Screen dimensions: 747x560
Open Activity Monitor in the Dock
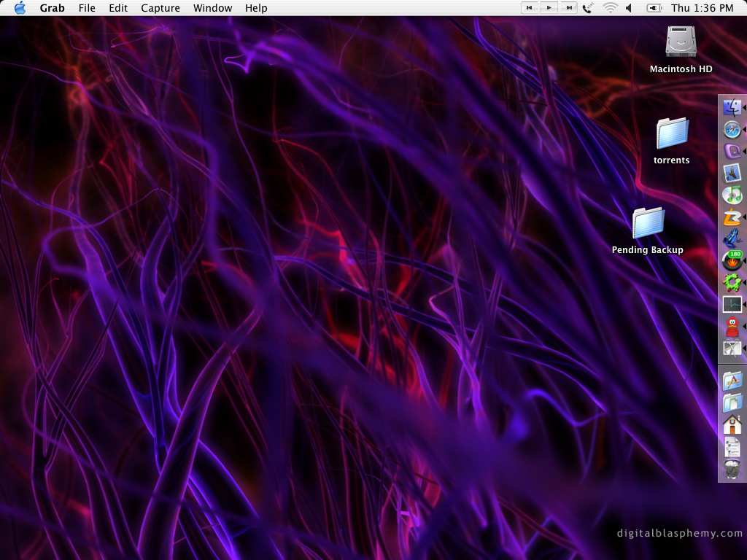coord(732,304)
